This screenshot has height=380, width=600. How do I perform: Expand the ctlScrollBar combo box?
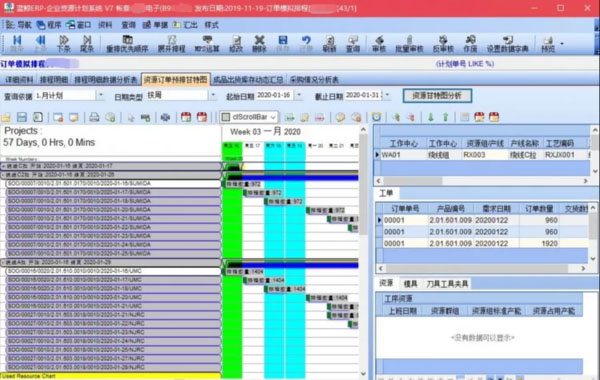(x=273, y=117)
